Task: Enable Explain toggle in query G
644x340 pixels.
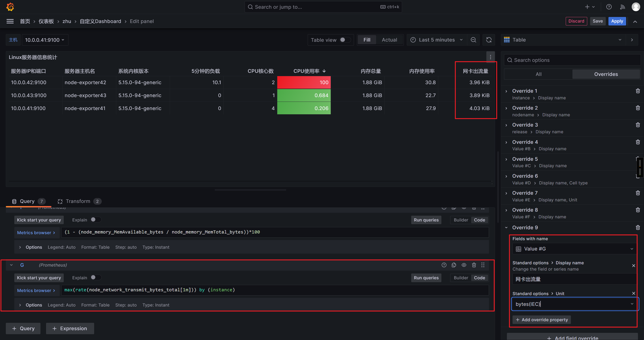Action: tap(95, 277)
